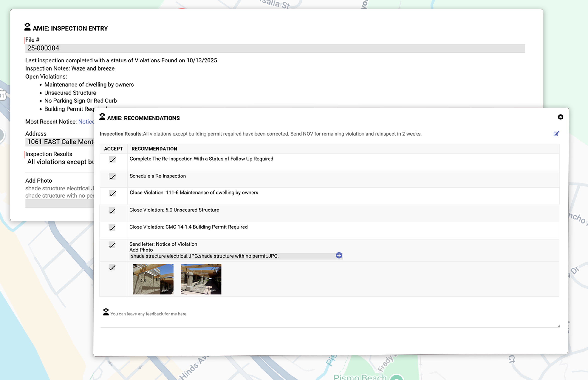The width and height of the screenshot is (588, 380).
Task: Uncheck Close Violation 111-6 Maintenance of dwelling
Action: click(x=113, y=193)
